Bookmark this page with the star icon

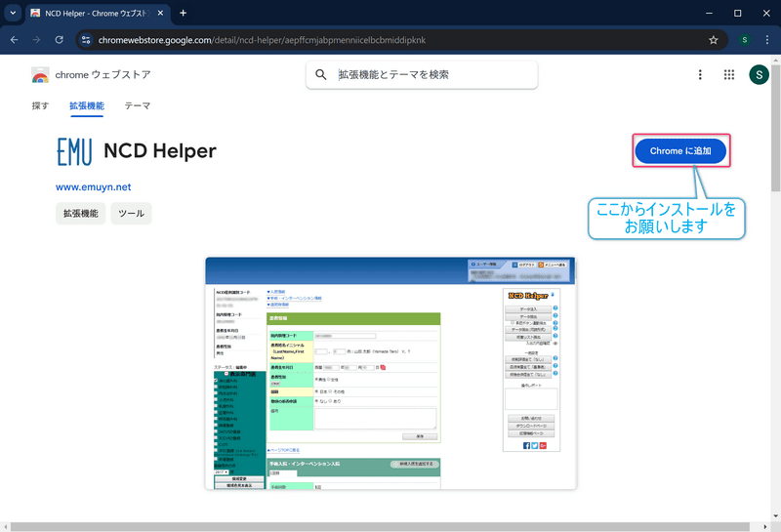pyautogui.click(x=714, y=40)
